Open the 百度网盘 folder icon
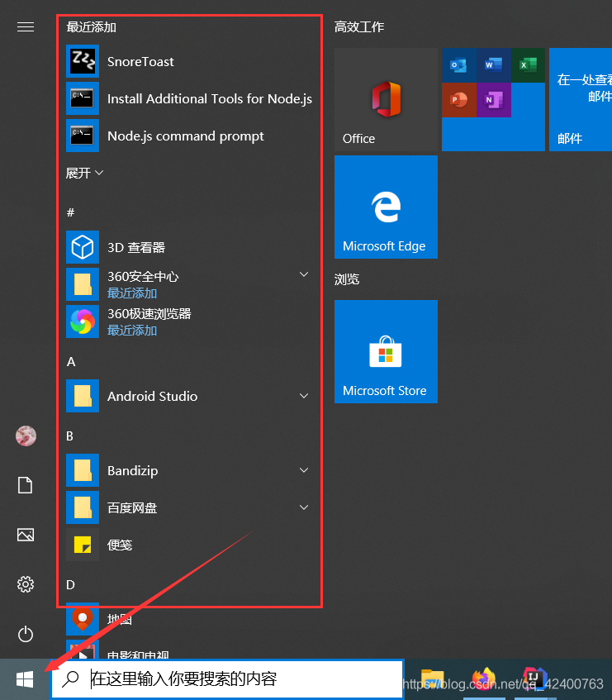612x700 pixels. click(x=83, y=507)
